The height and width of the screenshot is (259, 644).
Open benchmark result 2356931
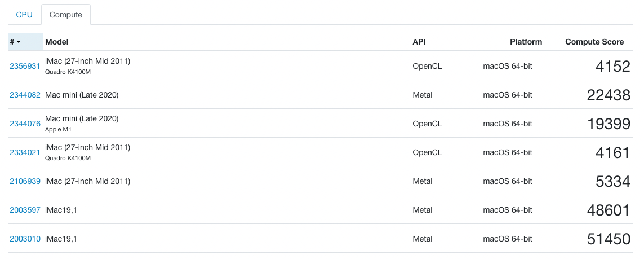(25, 66)
